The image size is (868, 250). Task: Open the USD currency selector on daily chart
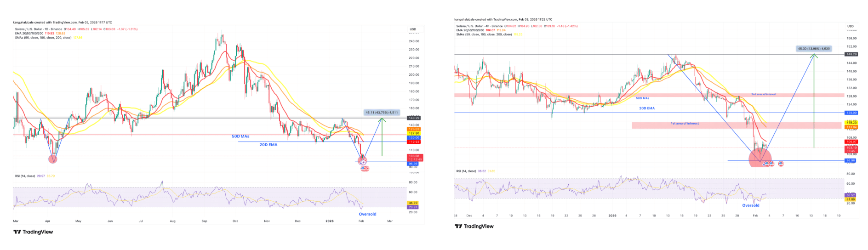pyautogui.click(x=413, y=29)
